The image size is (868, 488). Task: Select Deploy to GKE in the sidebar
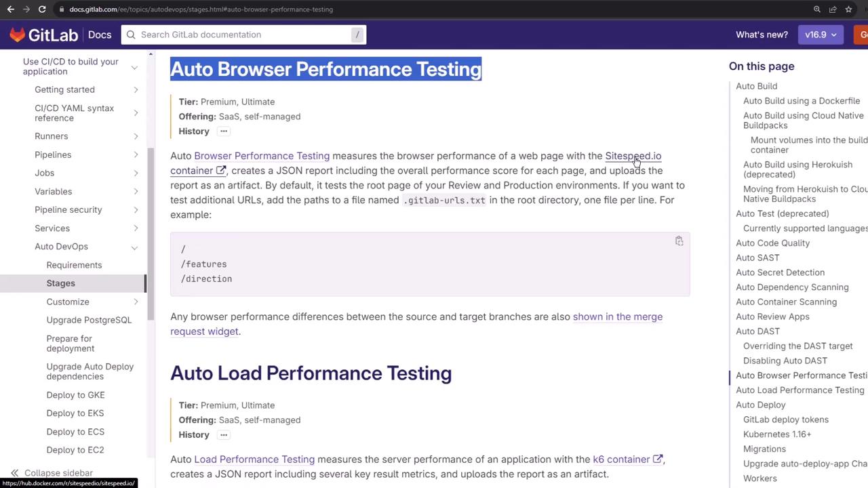[75, 395]
